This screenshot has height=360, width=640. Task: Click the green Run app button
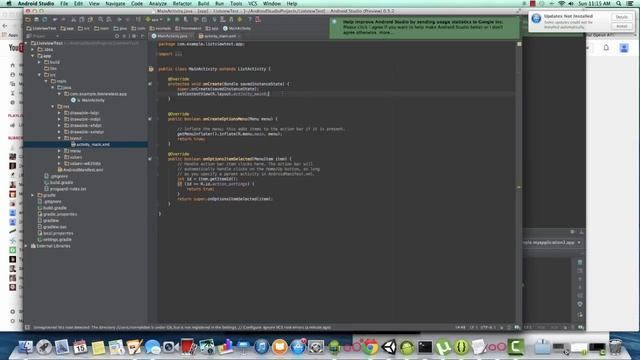(169, 20)
